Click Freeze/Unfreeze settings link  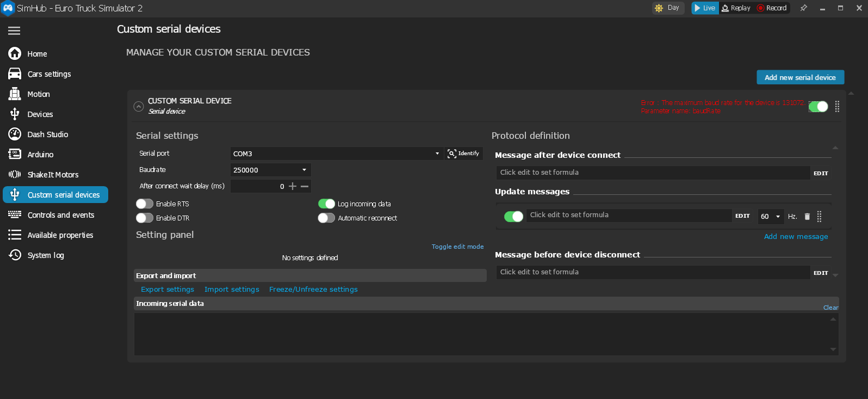click(x=313, y=290)
